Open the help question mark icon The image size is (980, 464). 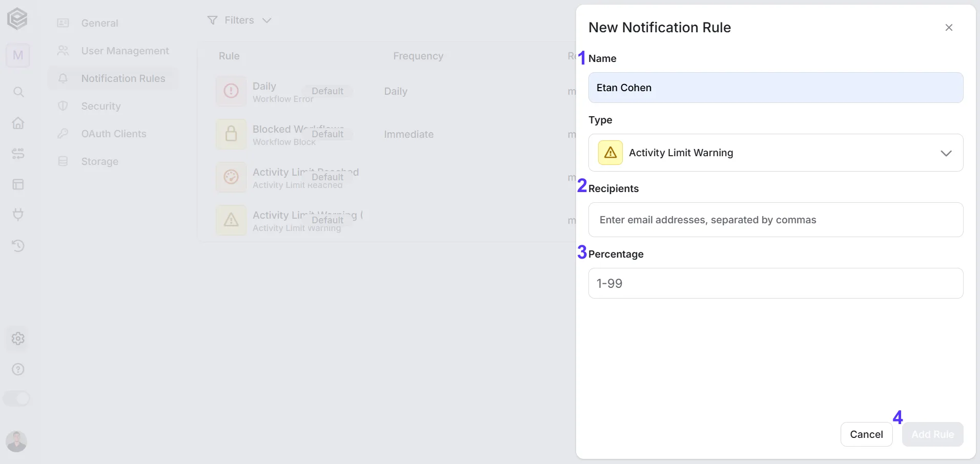18,369
